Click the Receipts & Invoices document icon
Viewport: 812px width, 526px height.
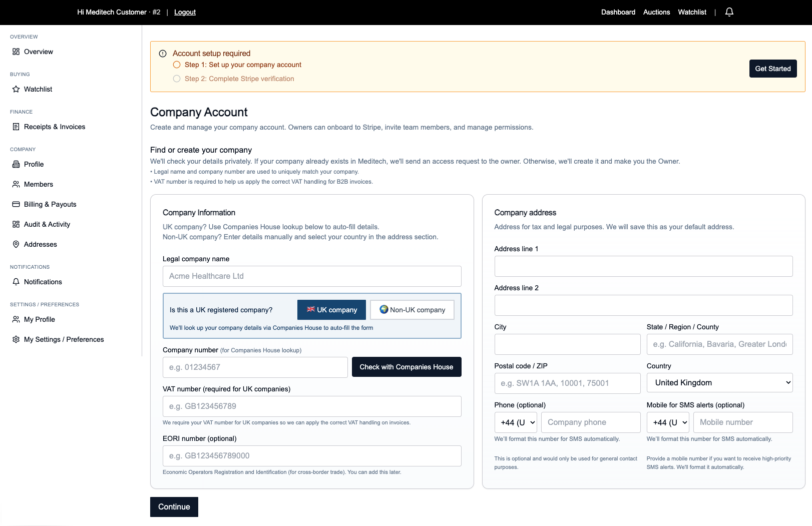click(16, 127)
